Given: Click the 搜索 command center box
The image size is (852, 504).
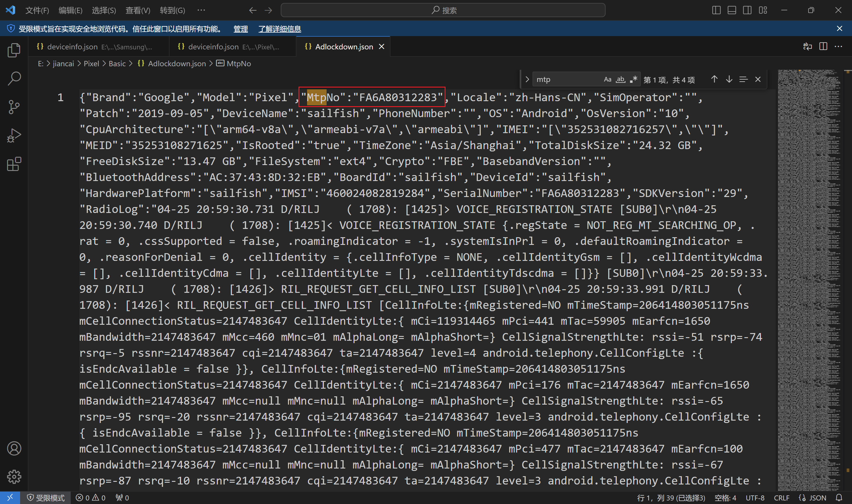Looking at the screenshot, I should coord(443,10).
